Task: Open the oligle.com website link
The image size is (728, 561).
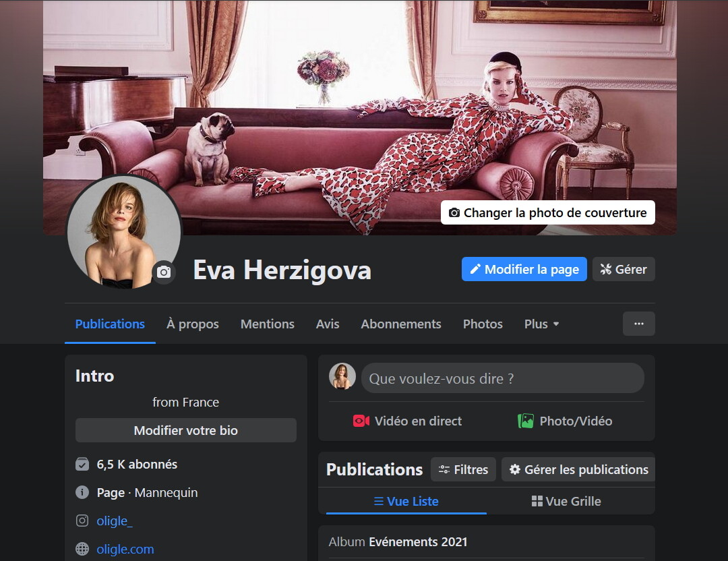Action: (x=125, y=549)
